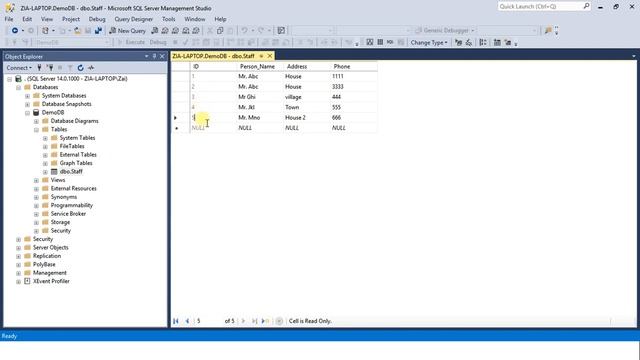
Task: Open the View menu
Action: click(x=47, y=19)
